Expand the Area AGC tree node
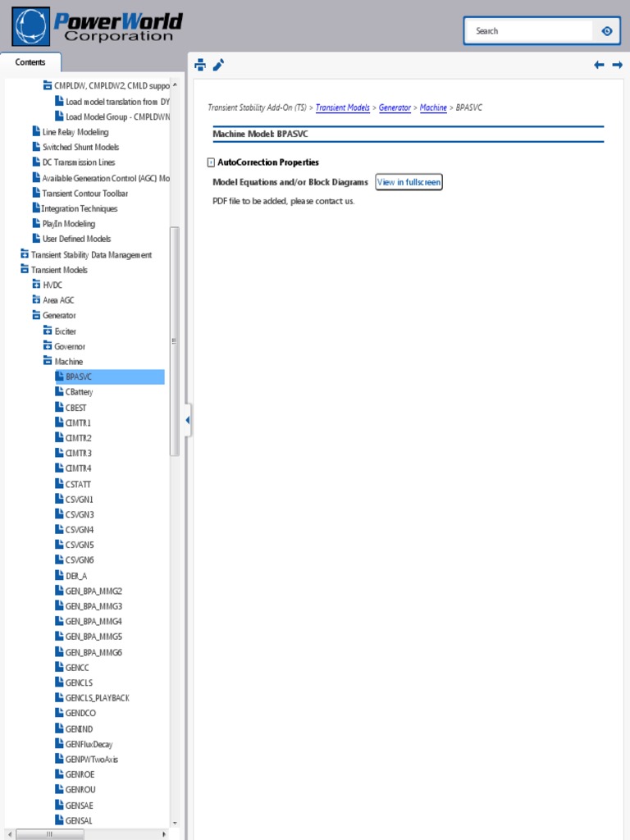 pos(36,299)
